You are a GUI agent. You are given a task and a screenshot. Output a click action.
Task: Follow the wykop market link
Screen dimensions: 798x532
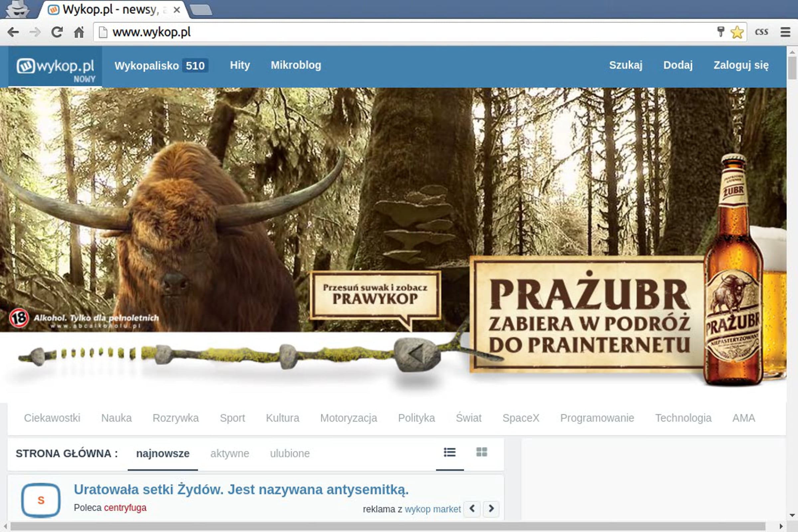(433, 509)
